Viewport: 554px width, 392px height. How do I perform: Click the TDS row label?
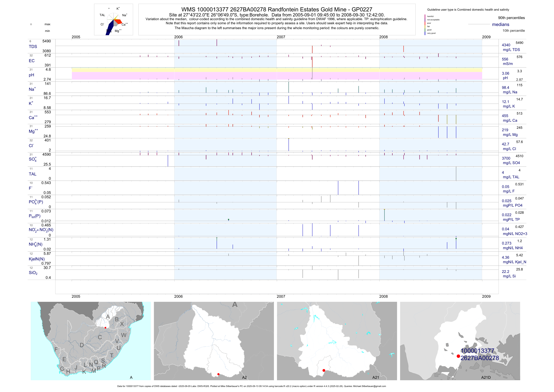point(33,47)
